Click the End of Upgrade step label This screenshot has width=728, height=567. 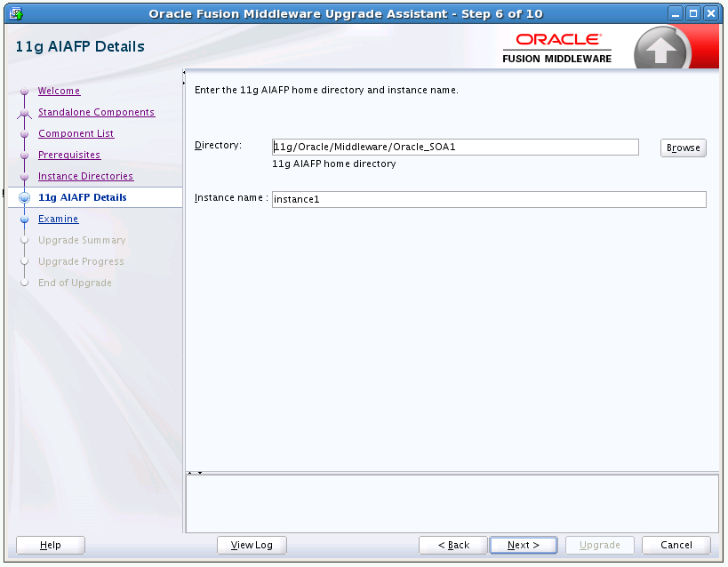coord(75,283)
